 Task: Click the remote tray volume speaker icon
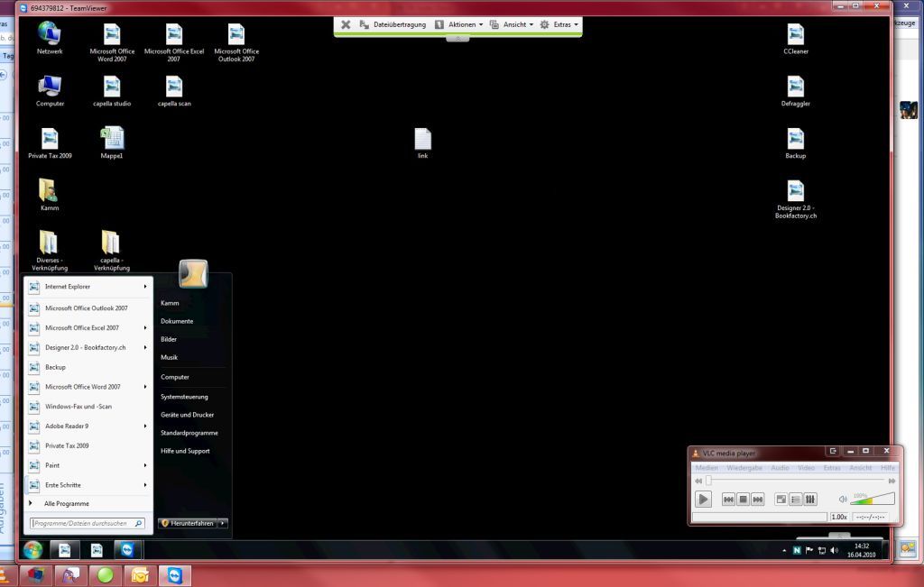click(834, 551)
